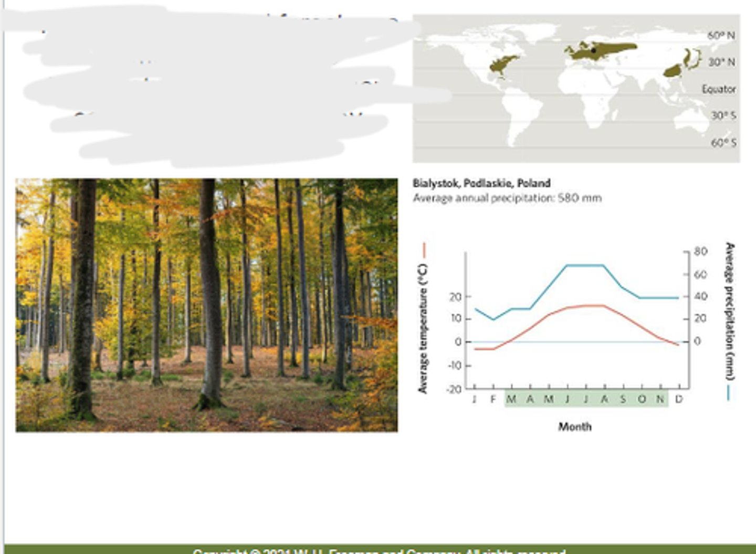
Task: Click the world biome distribution map
Action: (x=576, y=88)
